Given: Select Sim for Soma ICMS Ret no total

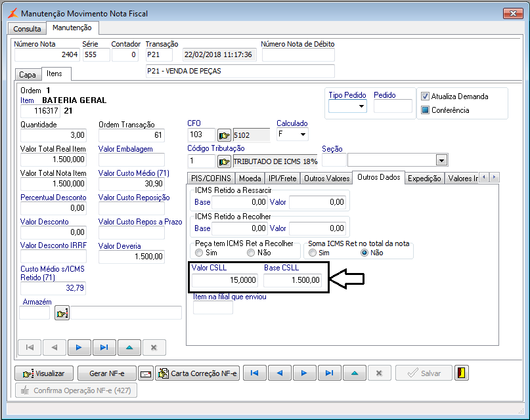Looking at the screenshot, I should (313, 253).
